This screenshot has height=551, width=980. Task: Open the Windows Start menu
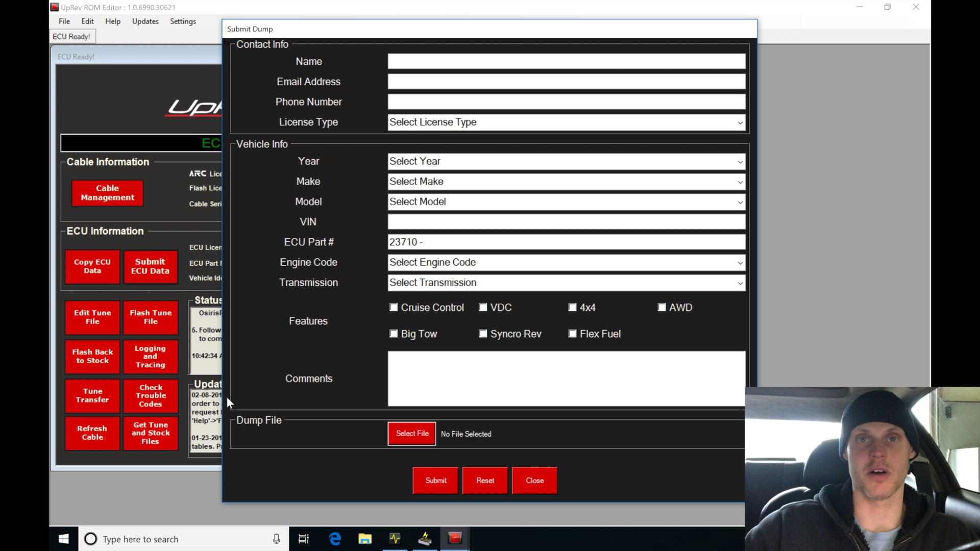tap(63, 538)
